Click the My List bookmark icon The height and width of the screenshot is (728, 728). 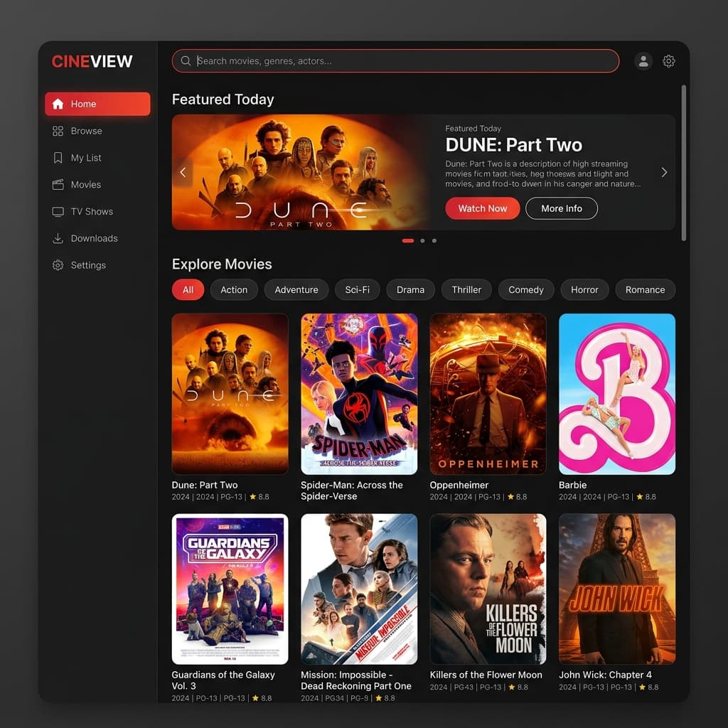point(58,158)
